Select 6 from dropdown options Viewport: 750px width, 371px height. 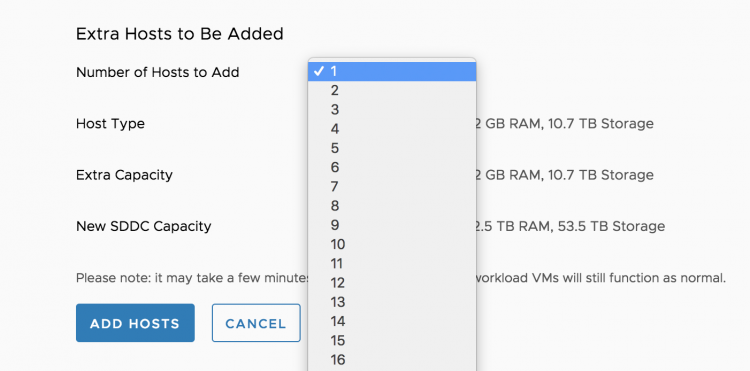[392, 167]
